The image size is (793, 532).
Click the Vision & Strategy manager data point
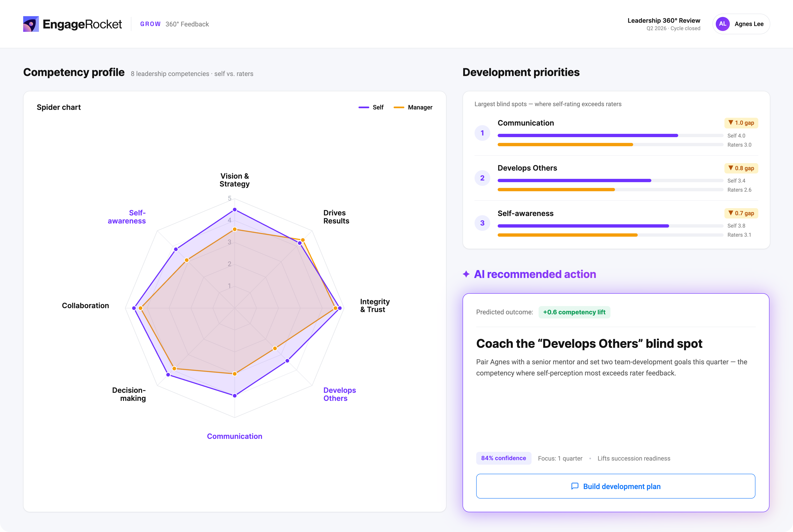pos(235,229)
